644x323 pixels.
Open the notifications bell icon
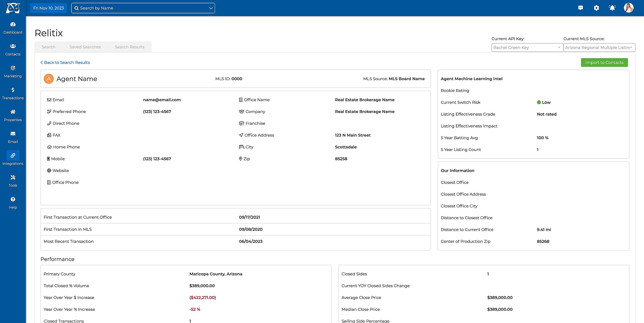[x=612, y=8]
